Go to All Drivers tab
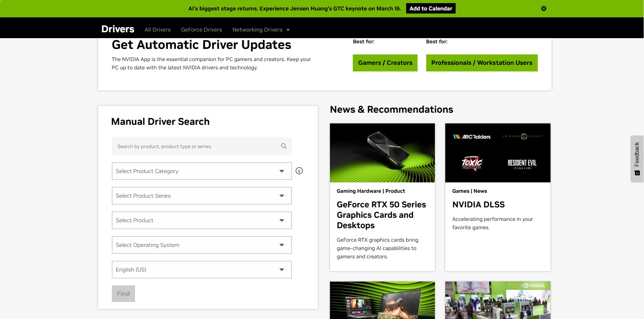644x319 pixels. [x=158, y=29]
